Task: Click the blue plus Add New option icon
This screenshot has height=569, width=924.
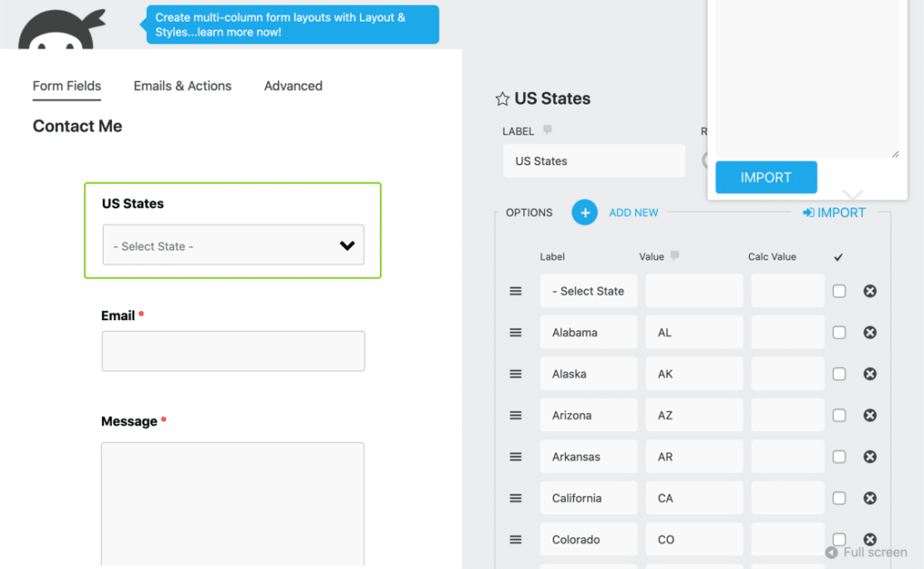Action: point(585,213)
